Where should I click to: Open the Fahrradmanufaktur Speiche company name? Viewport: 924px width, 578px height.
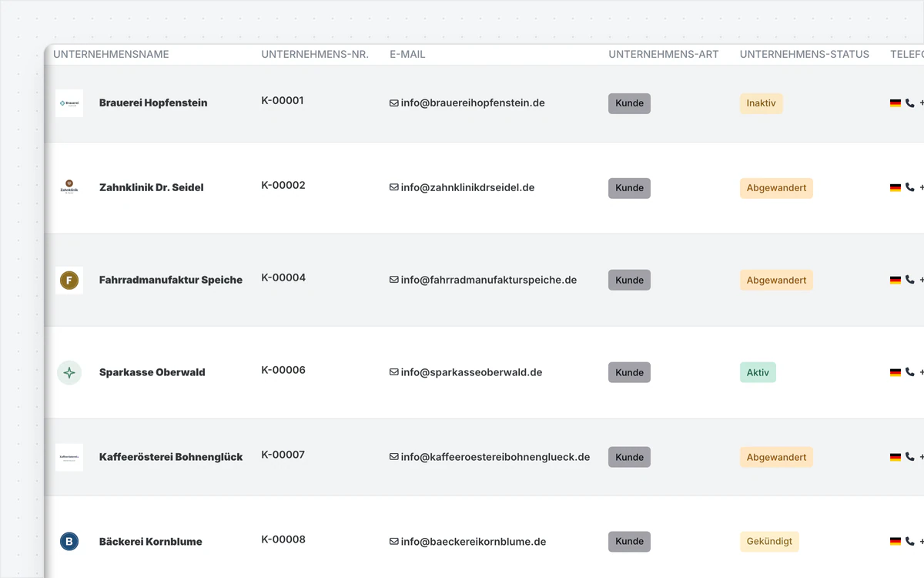tap(171, 281)
